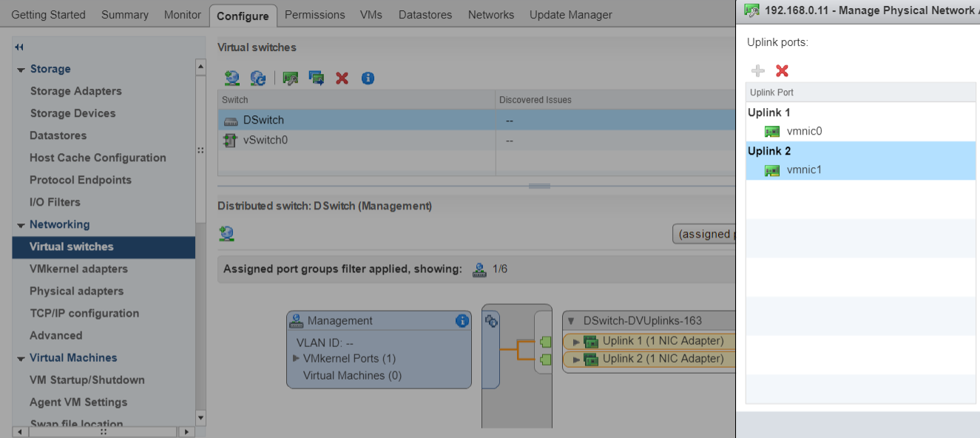The image size is (980, 438).
Task: Collapse the DSwitch-DVUplinks-163 group
Action: click(572, 320)
